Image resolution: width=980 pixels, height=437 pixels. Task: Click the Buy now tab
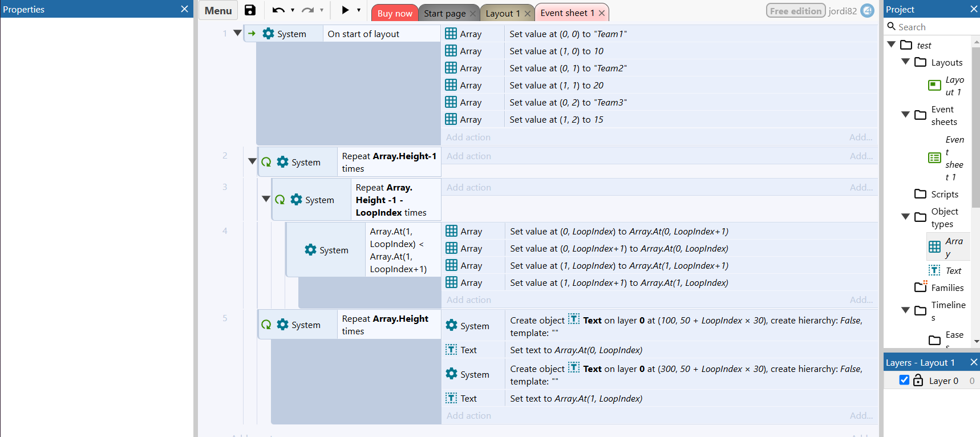tap(395, 13)
